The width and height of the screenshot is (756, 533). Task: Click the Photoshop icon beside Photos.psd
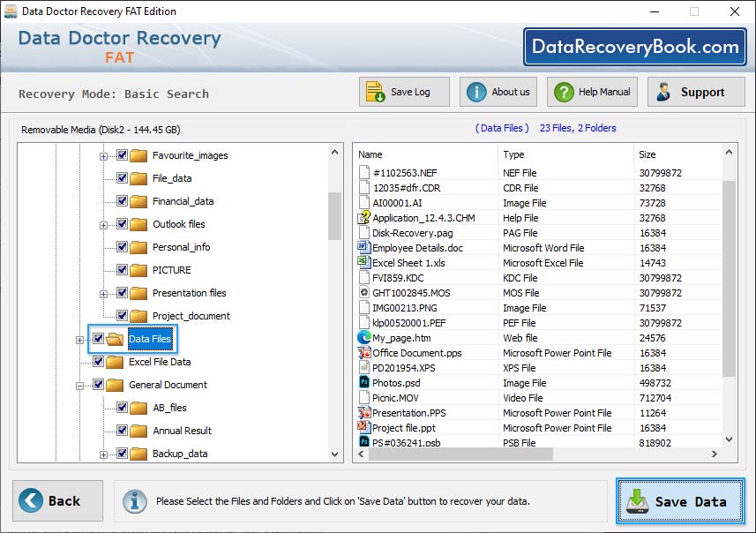[363, 383]
